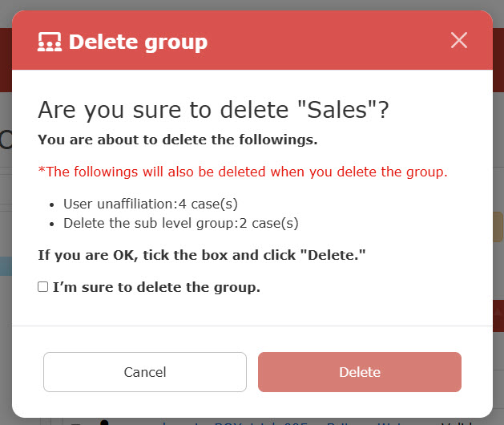504x425 pixels.
Task: Click "Delete the sub level group:2 case(s)" item
Action: pyautogui.click(x=180, y=223)
